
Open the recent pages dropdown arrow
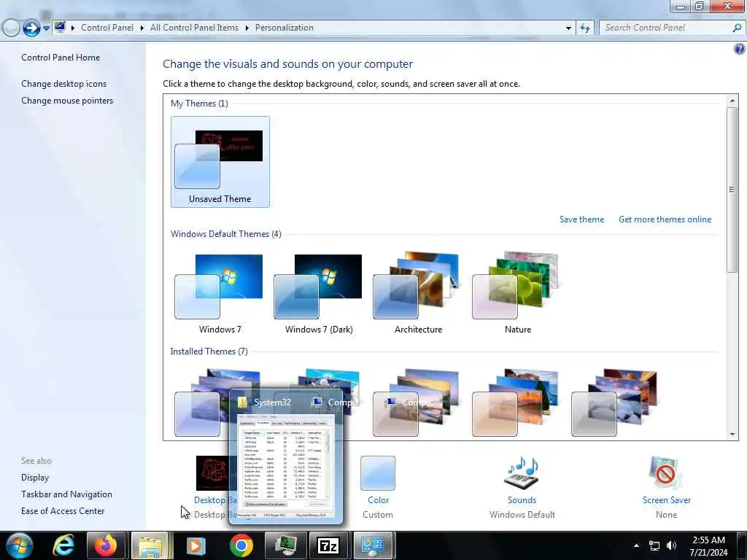point(46,28)
